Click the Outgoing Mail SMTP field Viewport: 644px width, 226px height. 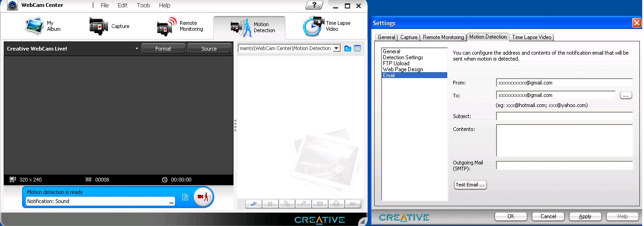564,165
